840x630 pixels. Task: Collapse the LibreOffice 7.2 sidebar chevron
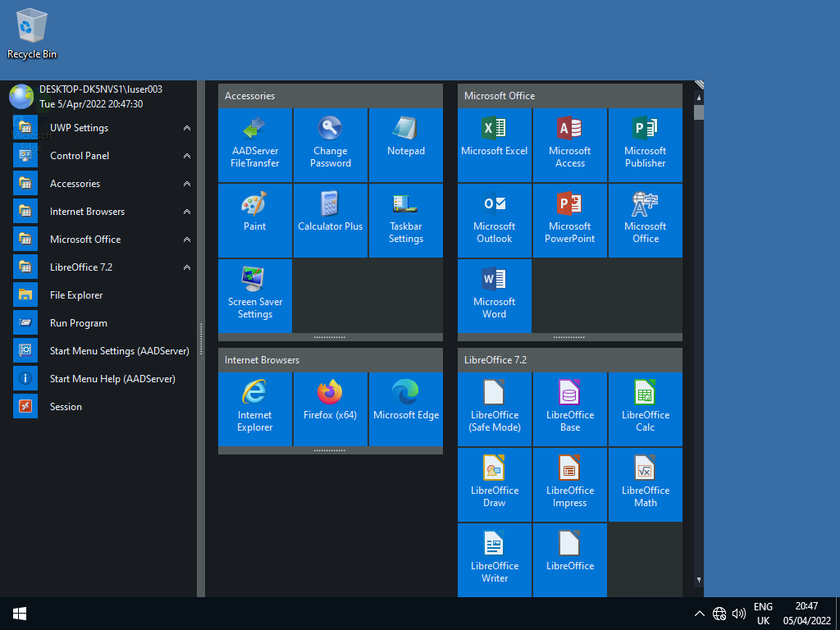pyautogui.click(x=187, y=267)
